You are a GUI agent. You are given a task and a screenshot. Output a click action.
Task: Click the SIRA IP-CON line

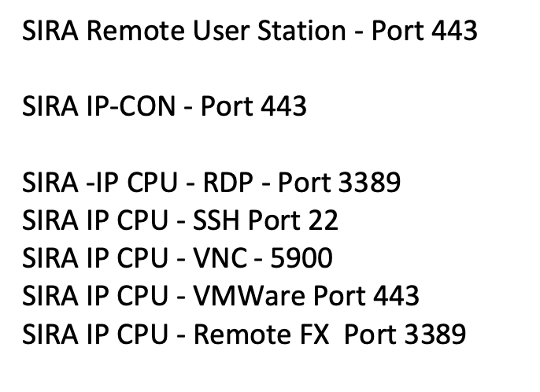[165, 106]
